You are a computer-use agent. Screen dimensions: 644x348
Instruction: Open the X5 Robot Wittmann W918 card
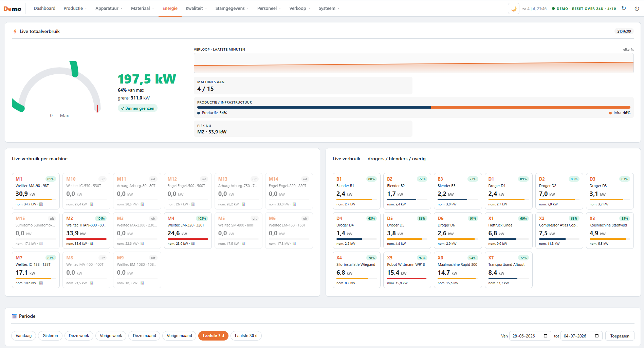[407, 270]
